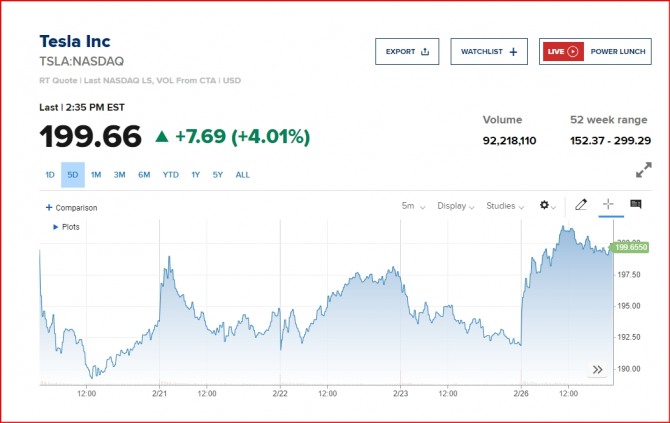Select the pencil drawing tool
This screenshot has height=423, width=670.
click(582, 205)
